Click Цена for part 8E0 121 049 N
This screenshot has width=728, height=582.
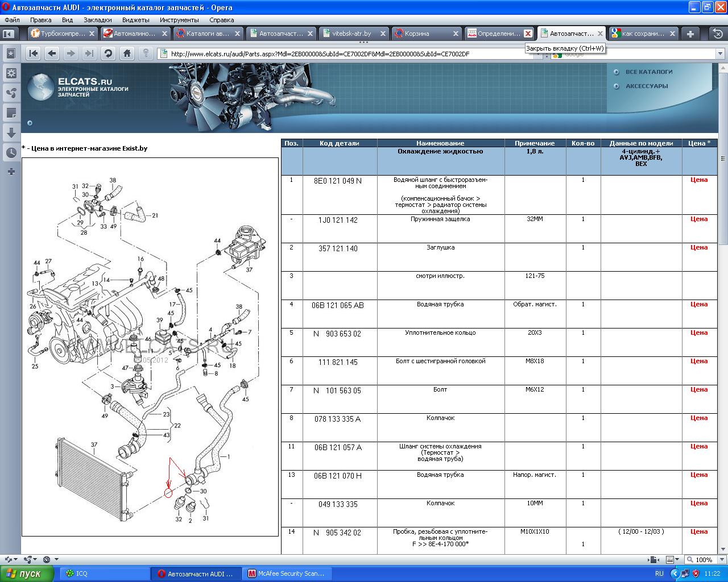click(699, 180)
